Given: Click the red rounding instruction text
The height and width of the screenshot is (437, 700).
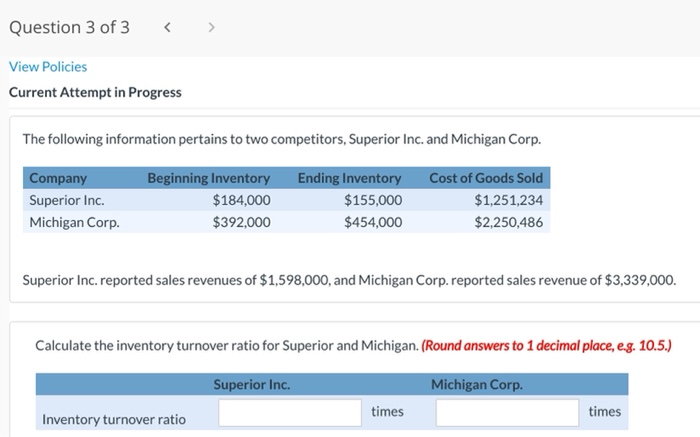Looking at the screenshot, I should point(546,345).
